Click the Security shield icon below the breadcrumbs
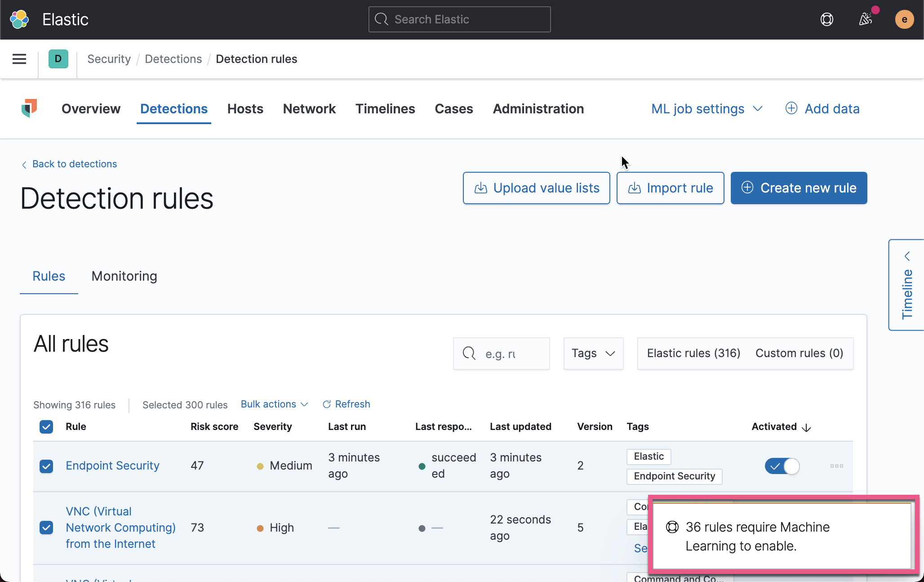Image resolution: width=924 pixels, height=582 pixels. pos(30,108)
